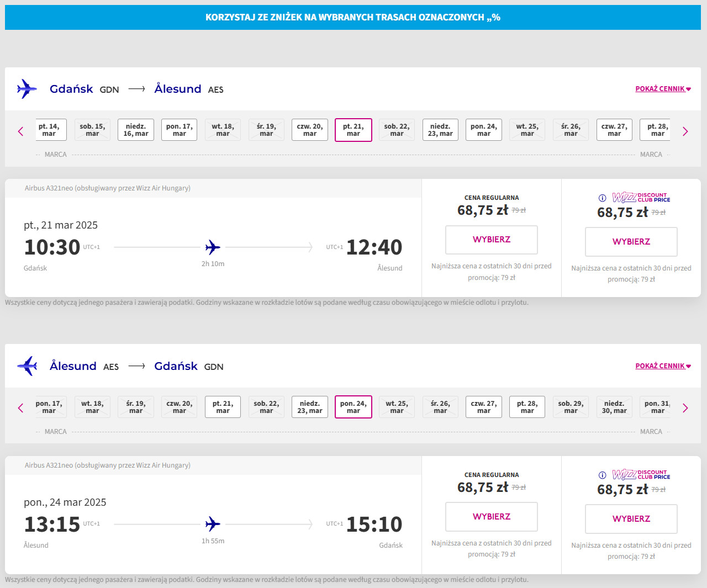Viewport: 707px width, 588px height.
Task: Select pon. 17 mar in outbound dates
Action: [179, 130]
